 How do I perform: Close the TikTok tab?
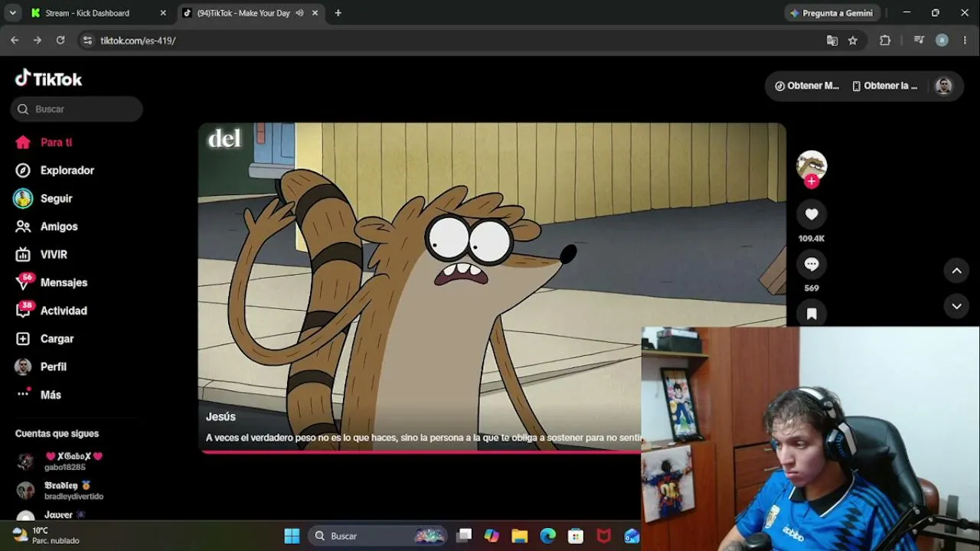pos(314,13)
